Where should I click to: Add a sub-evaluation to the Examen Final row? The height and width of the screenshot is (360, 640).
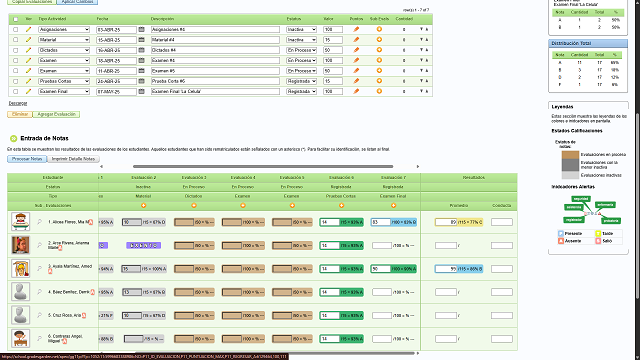(x=379, y=91)
